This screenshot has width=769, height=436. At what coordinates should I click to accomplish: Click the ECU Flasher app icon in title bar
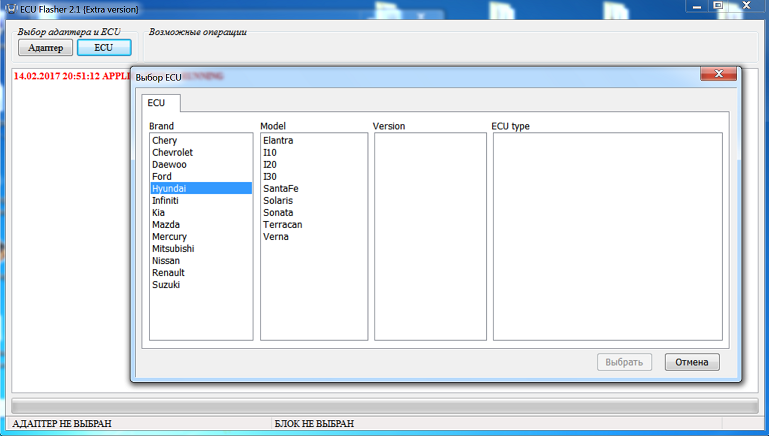coord(12,9)
